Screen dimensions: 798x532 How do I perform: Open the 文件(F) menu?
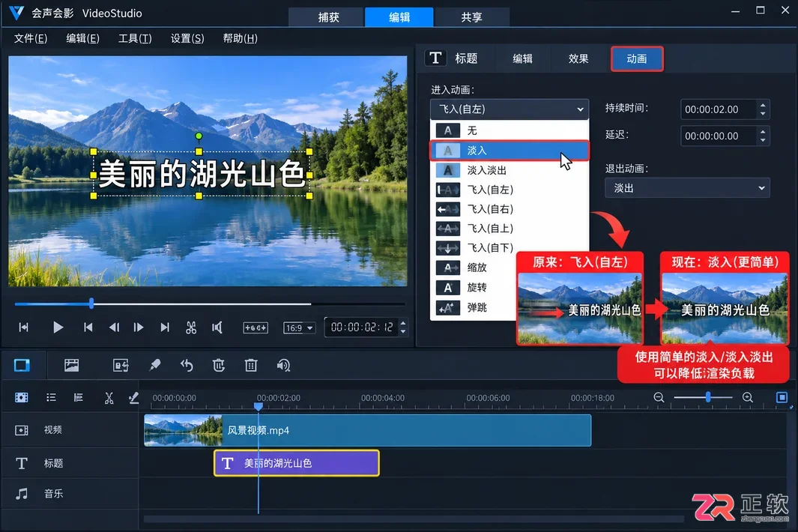point(31,38)
